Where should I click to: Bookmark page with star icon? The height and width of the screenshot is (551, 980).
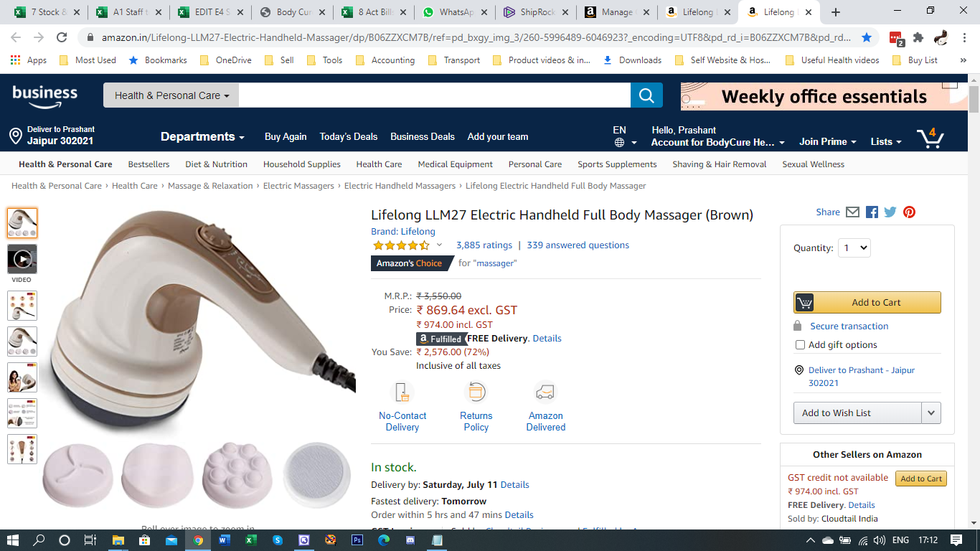867,37
